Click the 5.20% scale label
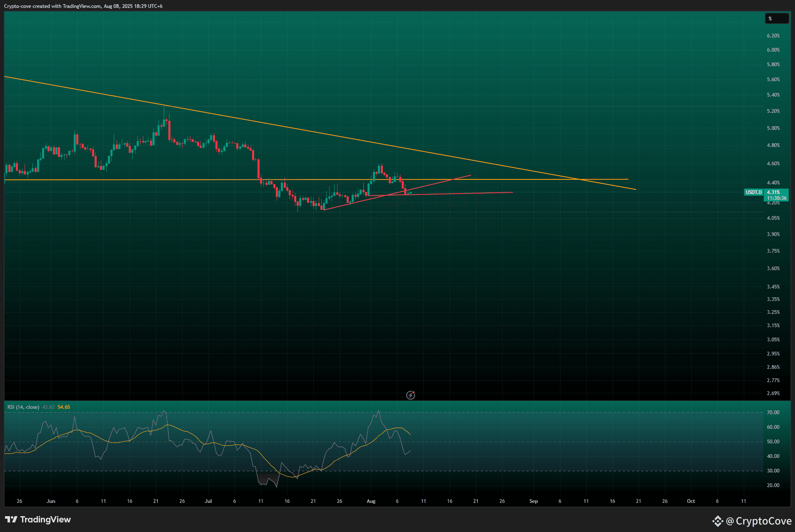This screenshot has height=532, width=795. coord(773,111)
